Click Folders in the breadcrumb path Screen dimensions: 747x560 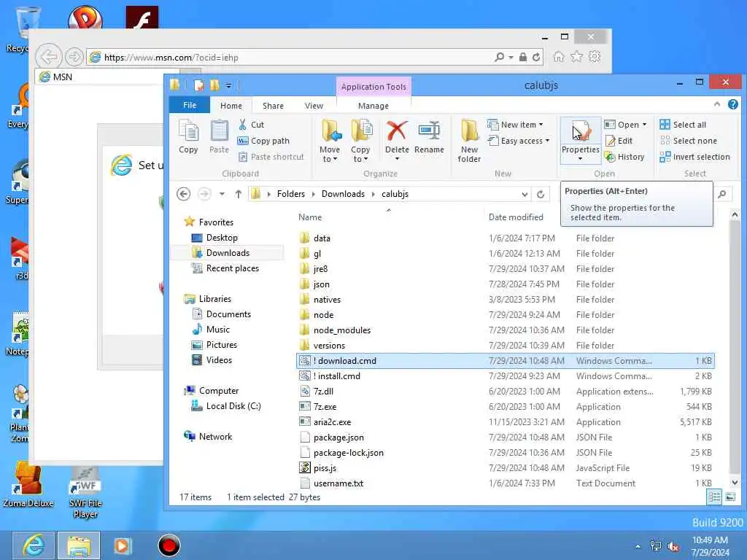pos(290,194)
